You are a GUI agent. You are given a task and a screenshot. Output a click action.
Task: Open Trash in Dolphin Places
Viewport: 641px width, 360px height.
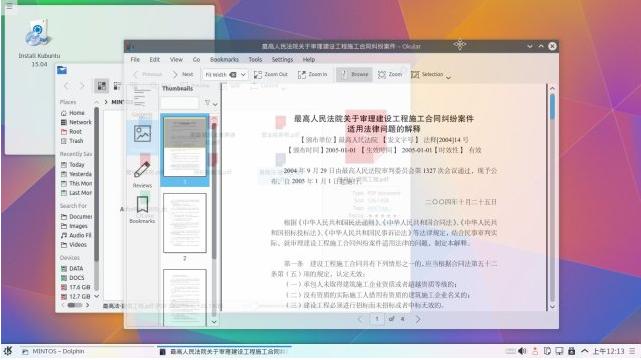(x=72, y=141)
